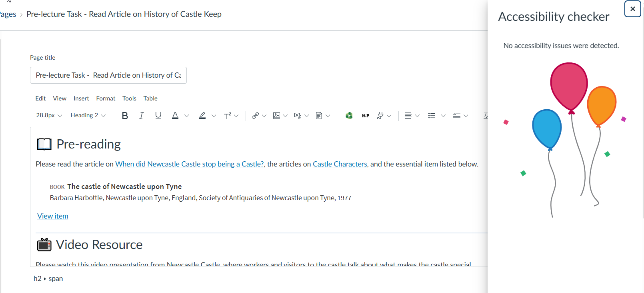644x293 pixels.
Task: Open the font size dropdown
Action: tap(49, 116)
